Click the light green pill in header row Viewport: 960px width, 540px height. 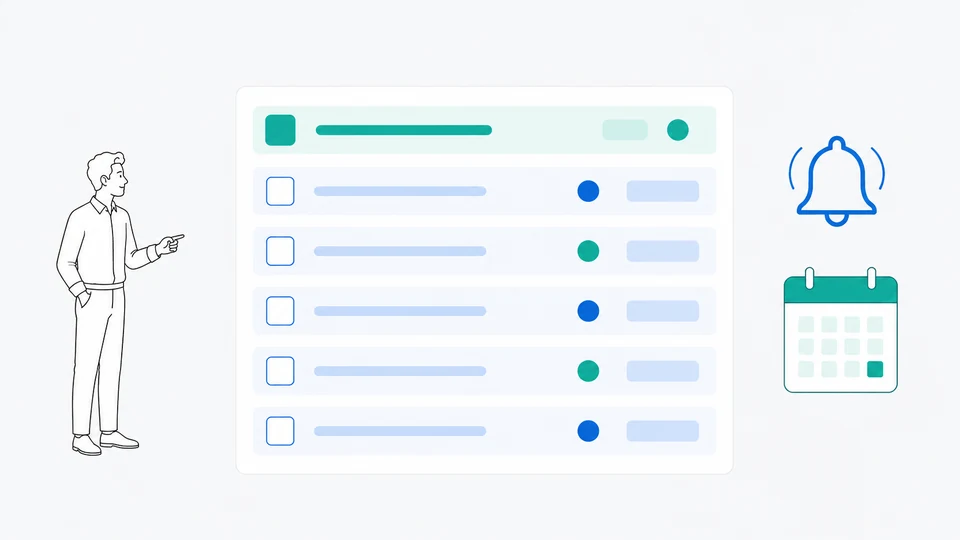[625, 130]
